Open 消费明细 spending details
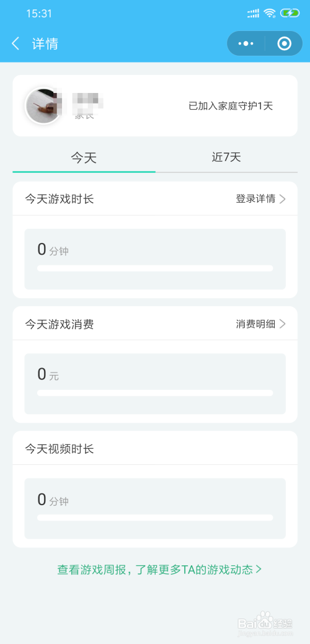Image resolution: width=310 pixels, height=644 pixels. tap(255, 324)
